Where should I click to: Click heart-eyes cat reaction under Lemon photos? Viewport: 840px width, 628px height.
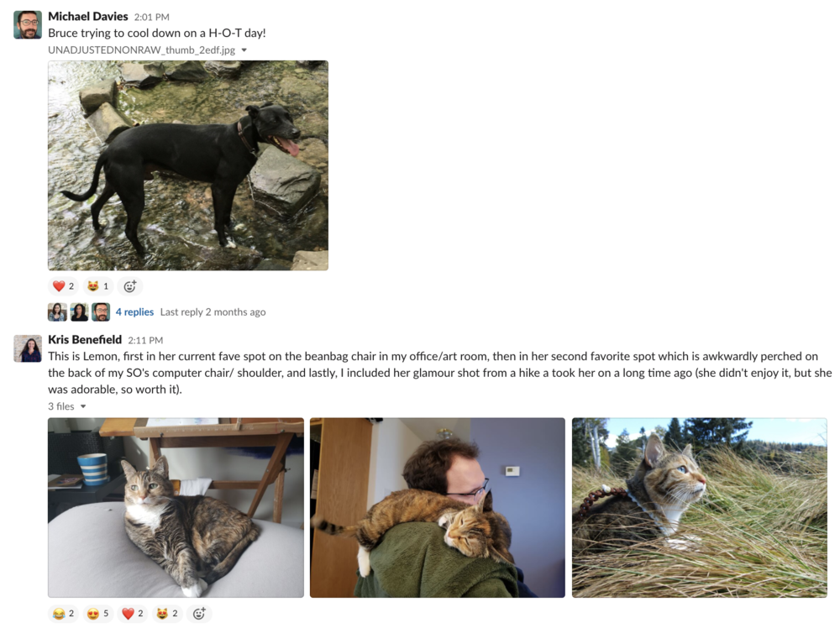[x=167, y=614]
